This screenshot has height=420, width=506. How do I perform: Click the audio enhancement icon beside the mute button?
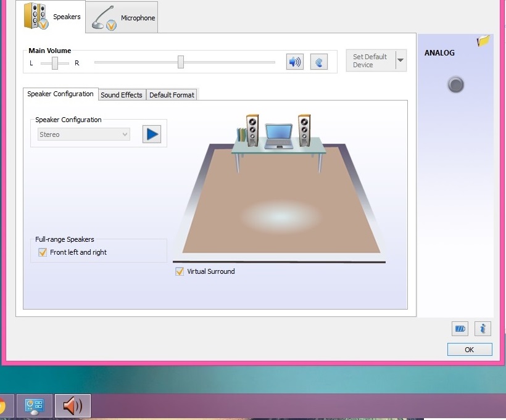point(318,62)
